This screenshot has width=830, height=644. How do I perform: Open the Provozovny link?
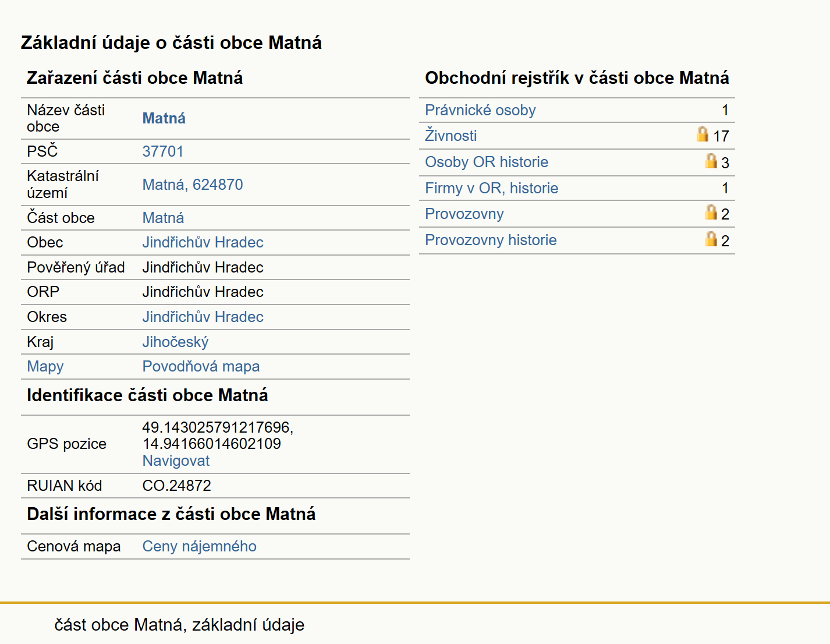(x=464, y=214)
